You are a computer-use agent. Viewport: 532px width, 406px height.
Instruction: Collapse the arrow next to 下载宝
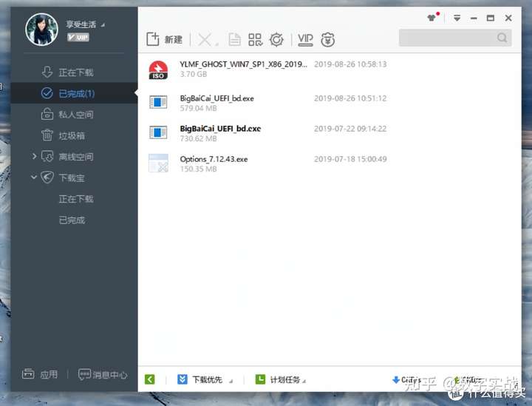[x=33, y=177]
